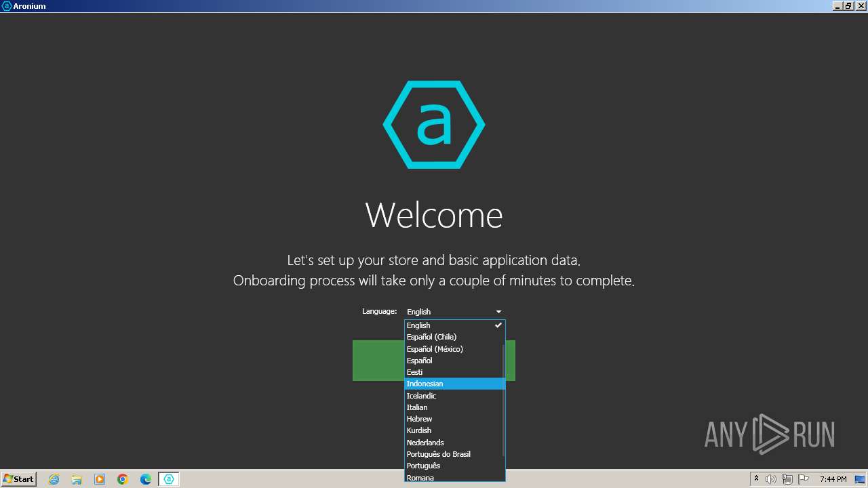The width and height of the screenshot is (868, 488).
Task: Minimize the Aronium window
Action: click(838, 6)
